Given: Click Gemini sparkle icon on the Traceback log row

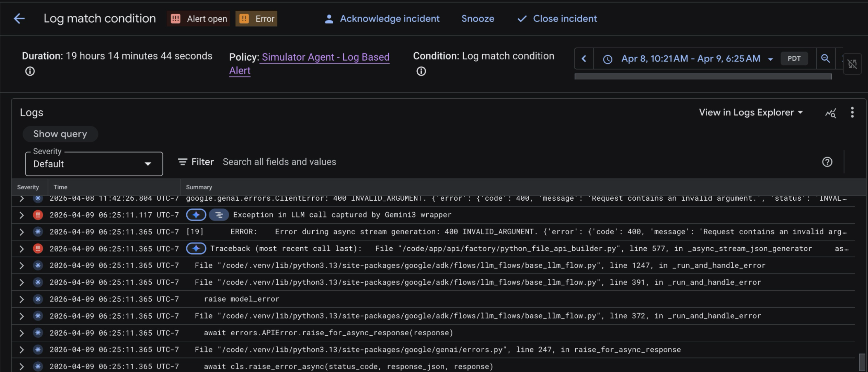Looking at the screenshot, I should pyautogui.click(x=196, y=249).
